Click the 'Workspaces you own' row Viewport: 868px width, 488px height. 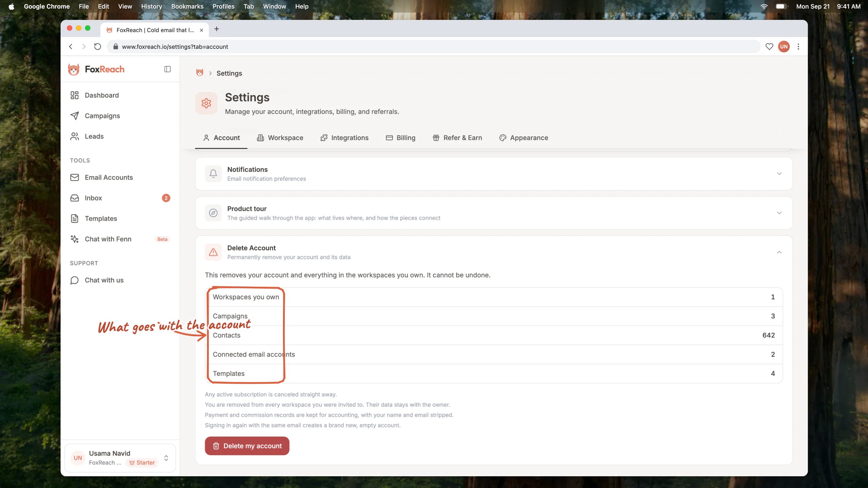pos(494,297)
